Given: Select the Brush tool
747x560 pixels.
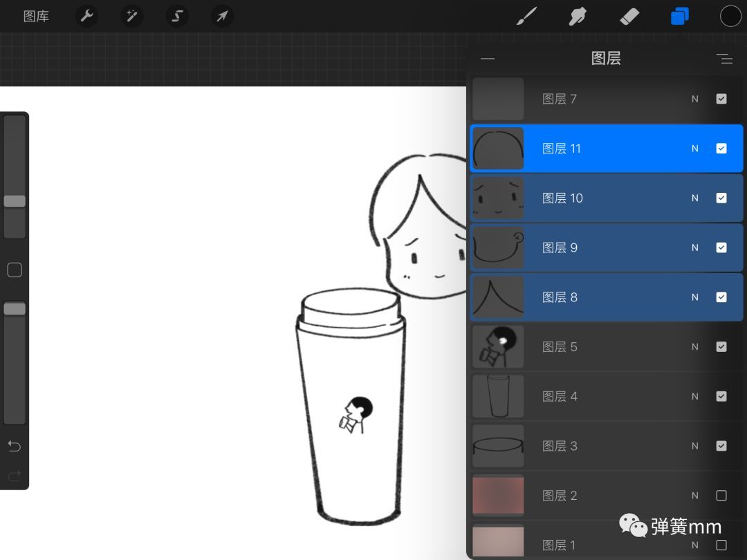Looking at the screenshot, I should click(x=527, y=16).
